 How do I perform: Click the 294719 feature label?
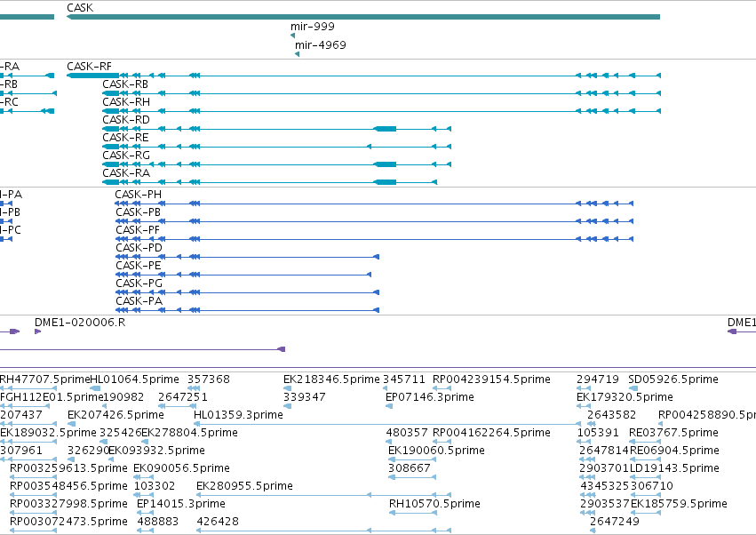[x=598, y=379]
